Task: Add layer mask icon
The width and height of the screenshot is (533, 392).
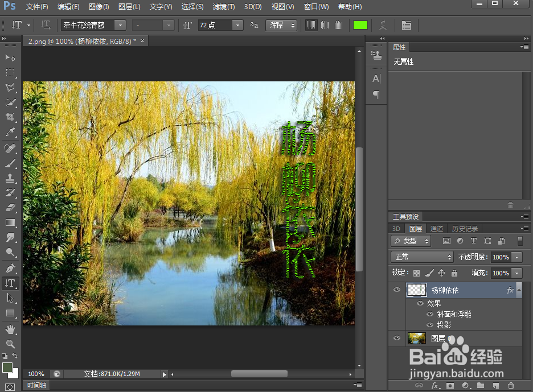Action: tap(450, 386)
